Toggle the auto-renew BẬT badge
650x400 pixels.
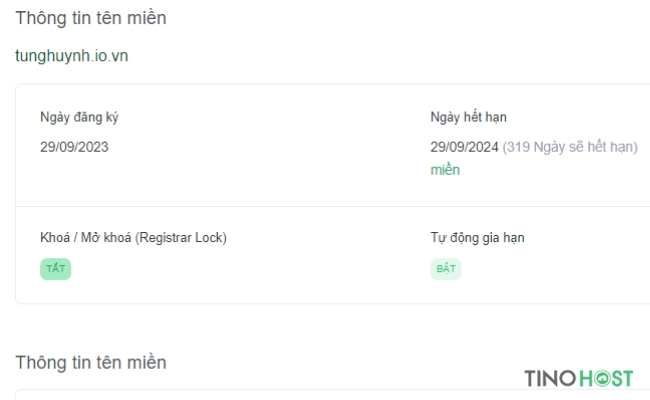446,269
